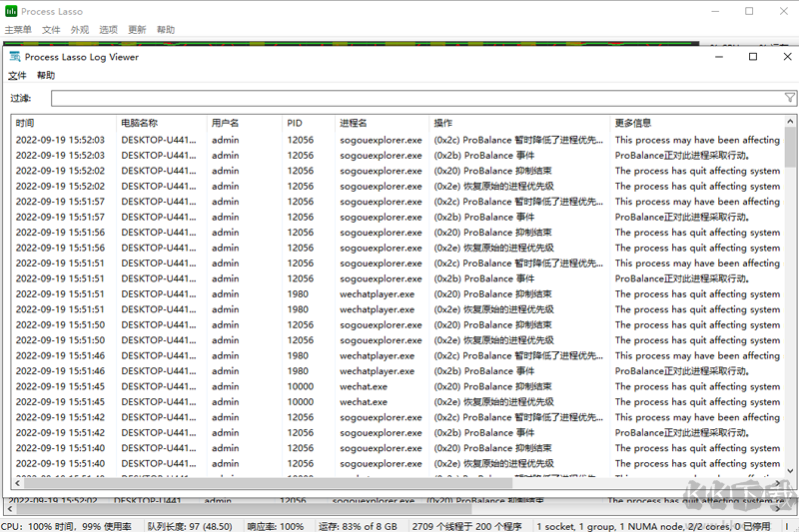Open the 选项 menu

pos(109,30)
